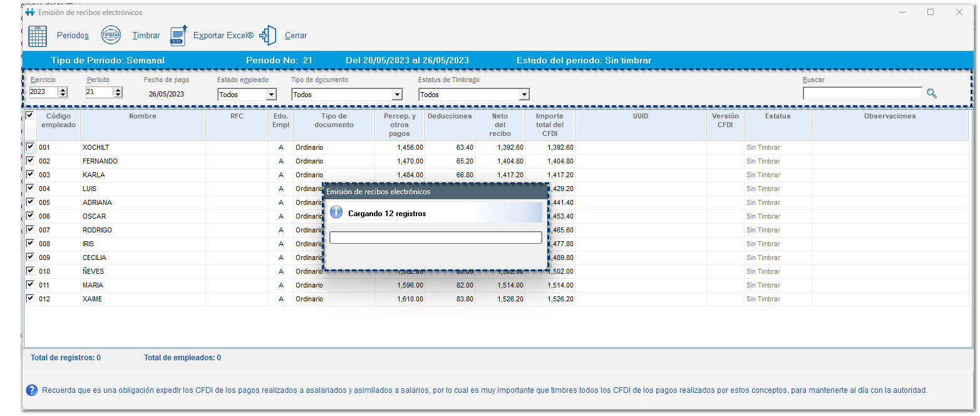Screen dimensions: 980x416
Task: Click the Exportar Excel® label
Action: click(224, 35)
